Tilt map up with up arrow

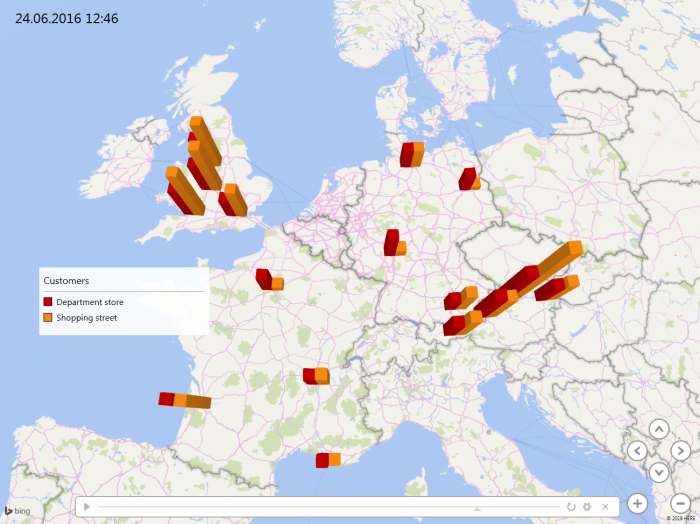(658, 428)
